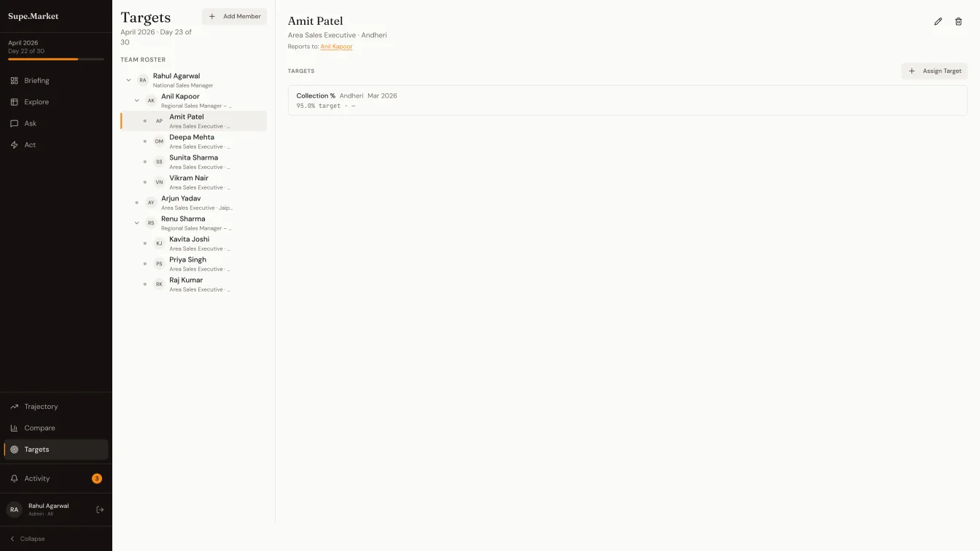Collapse Renu Sharma's team branch
This screenshot has width=980, height=551.
tap(136, 222)
